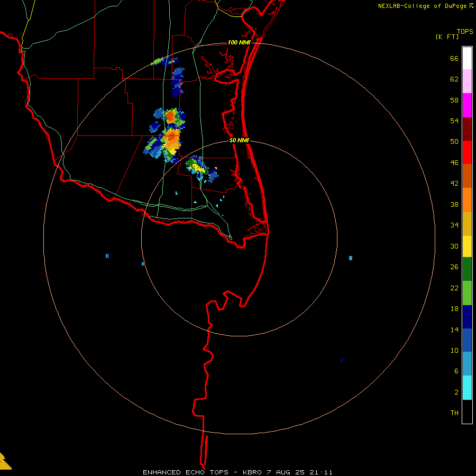Click the ENHANCED ECHO TOPS product title
Viewport: 476px width, 476px height.
pos(187,472)
